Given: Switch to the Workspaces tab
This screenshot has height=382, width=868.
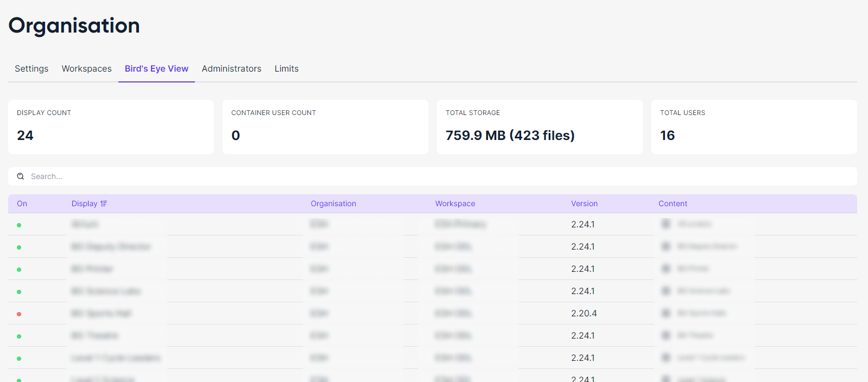Looking at the screenshot, I should (x=86, y=69).
